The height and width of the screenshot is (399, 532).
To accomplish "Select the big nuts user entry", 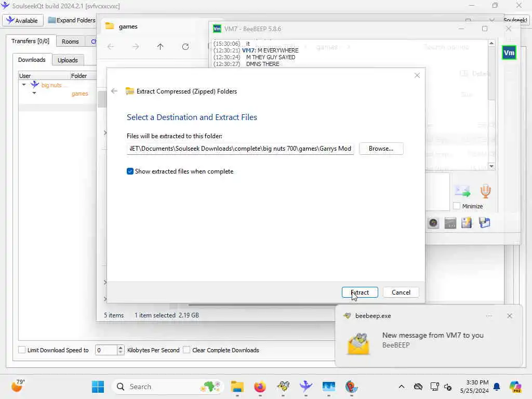I will 51,85.
